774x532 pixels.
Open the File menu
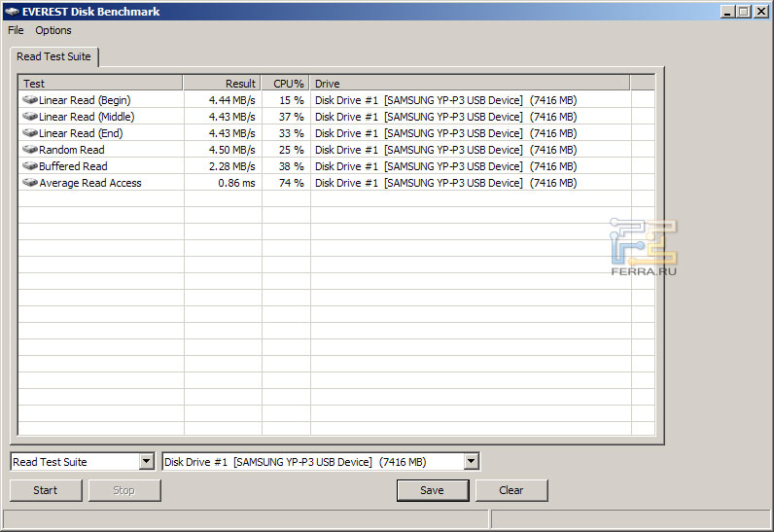[x=16, y=30]
